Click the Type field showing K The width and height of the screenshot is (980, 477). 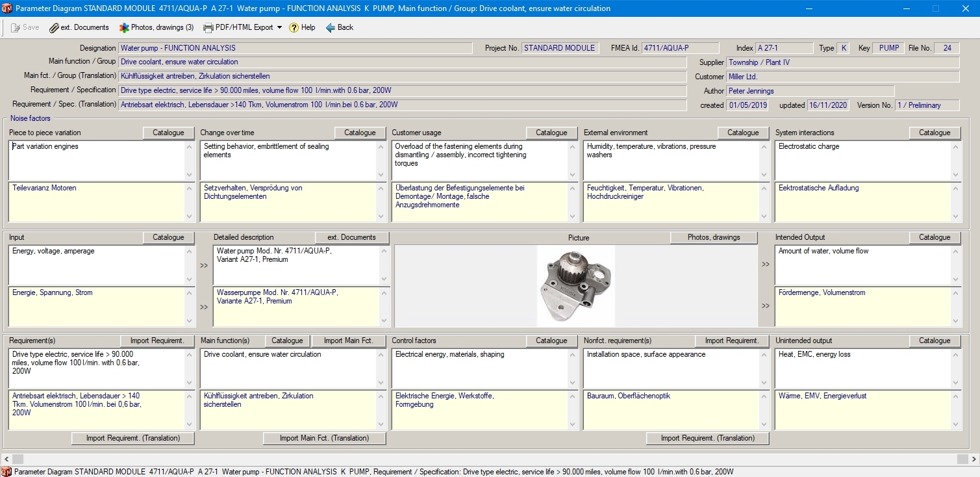(843, 48)
